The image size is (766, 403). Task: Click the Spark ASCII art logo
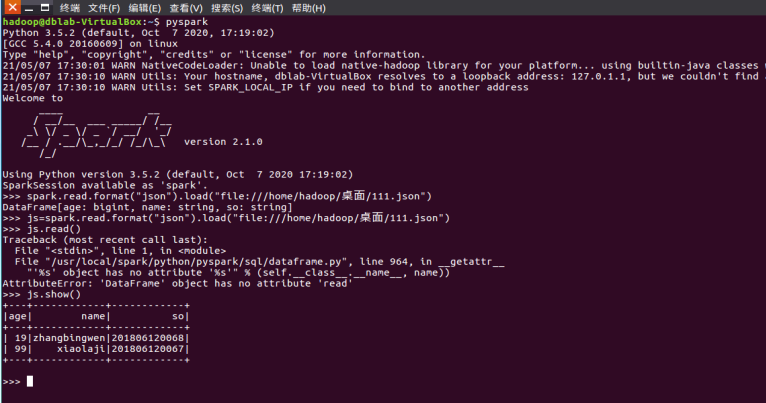tap(96, 134)
